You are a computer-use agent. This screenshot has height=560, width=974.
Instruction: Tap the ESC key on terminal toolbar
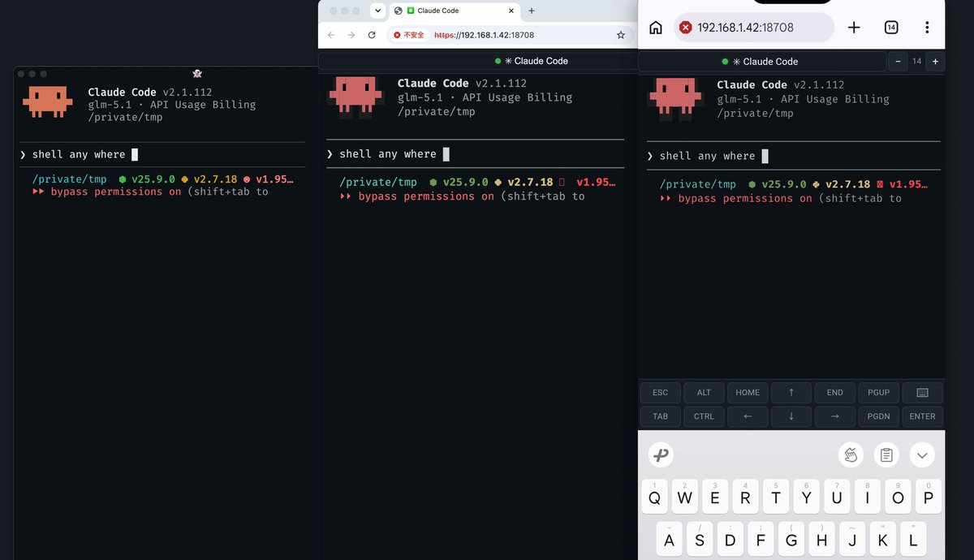(661, 393)
